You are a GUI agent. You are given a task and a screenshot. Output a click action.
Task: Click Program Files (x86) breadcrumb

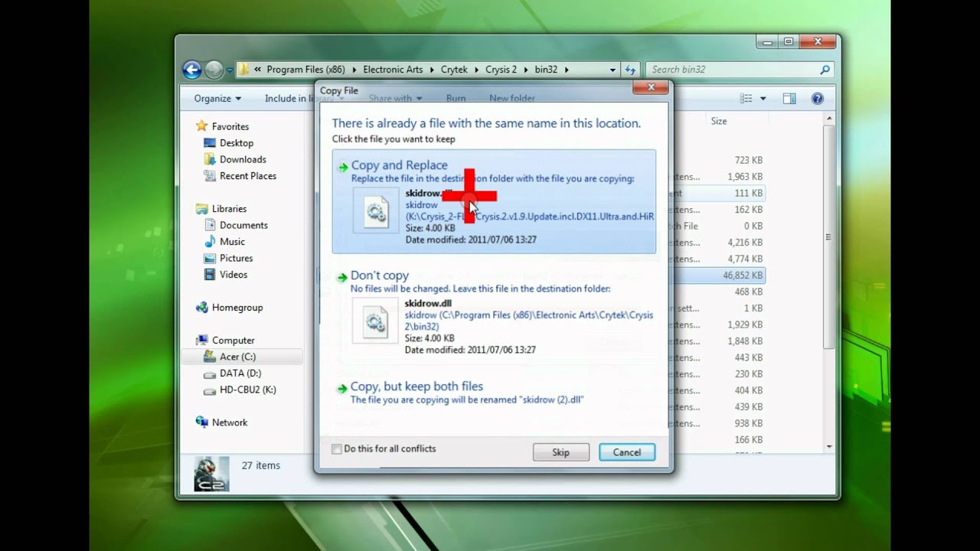(x=305, y=70)
